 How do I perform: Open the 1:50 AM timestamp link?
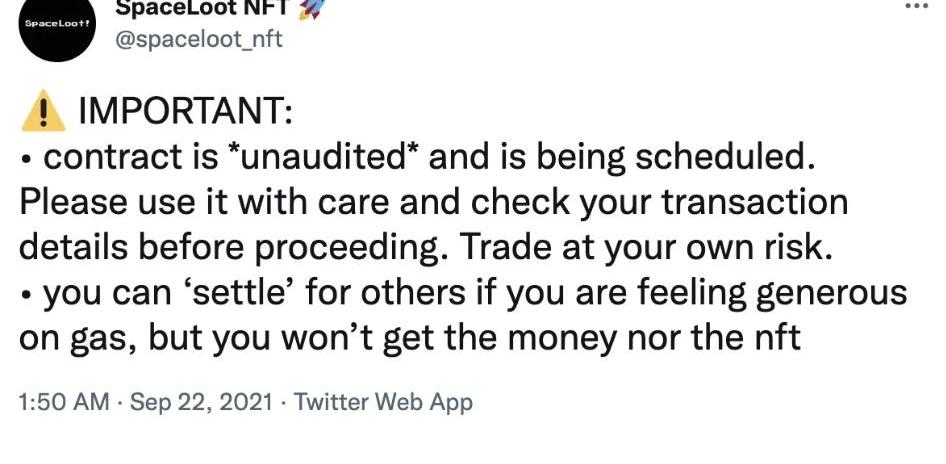[x=64, y=402]
